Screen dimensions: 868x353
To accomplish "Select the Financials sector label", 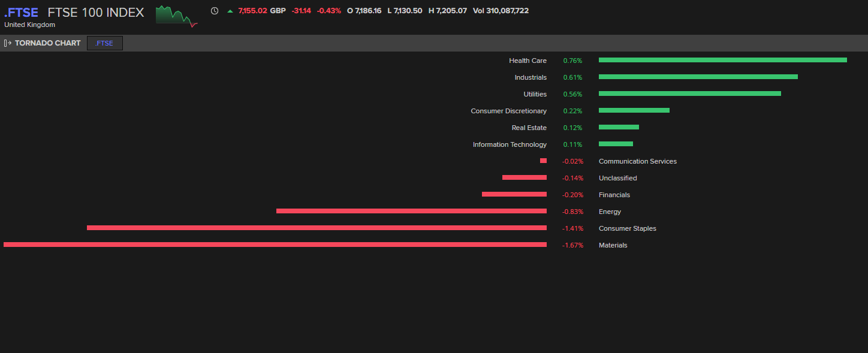I will coord(614,195).
